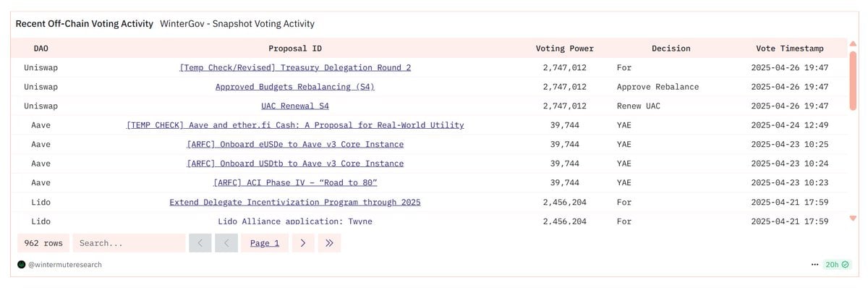
Task: Sort by Voting Power column header
Action: tap(565, 48)
